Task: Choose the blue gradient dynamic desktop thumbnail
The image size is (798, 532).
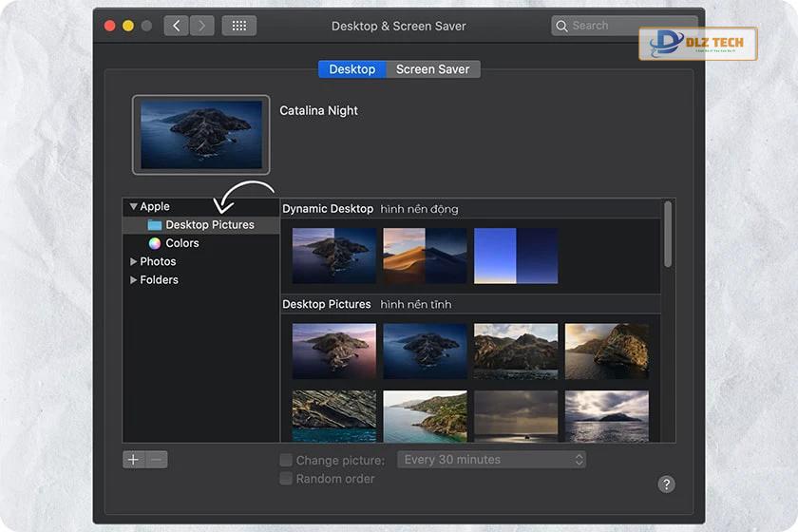Action: pos(516,256)
